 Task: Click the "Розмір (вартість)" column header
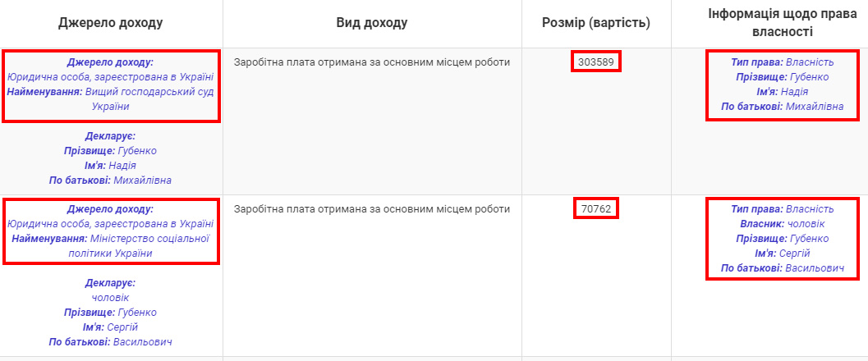click(x=596, y=23)
